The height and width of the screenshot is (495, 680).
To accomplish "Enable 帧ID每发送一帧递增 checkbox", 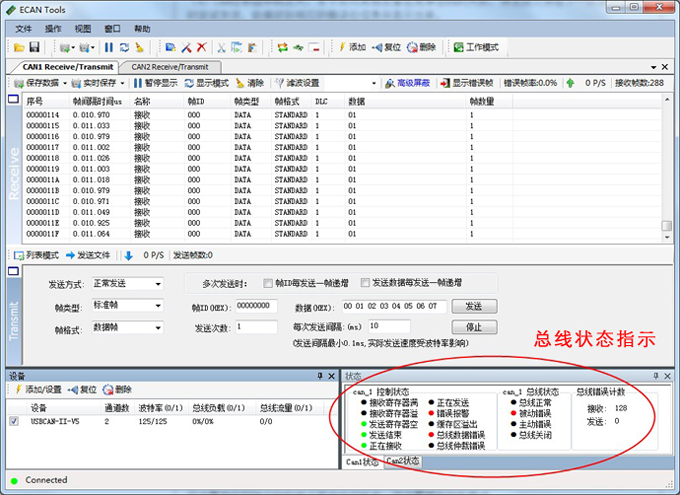I will (x=268, y=283).
